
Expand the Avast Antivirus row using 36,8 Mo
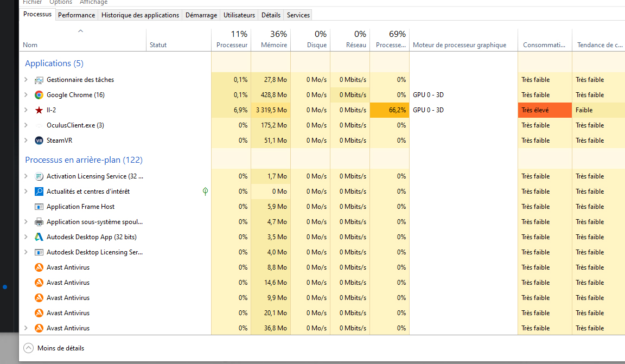click(26, 328)
